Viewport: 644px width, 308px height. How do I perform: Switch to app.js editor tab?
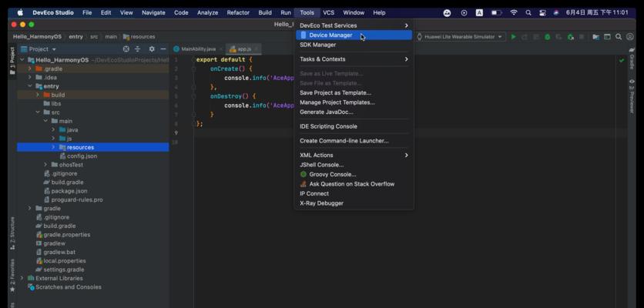click(x=243, y=49)
